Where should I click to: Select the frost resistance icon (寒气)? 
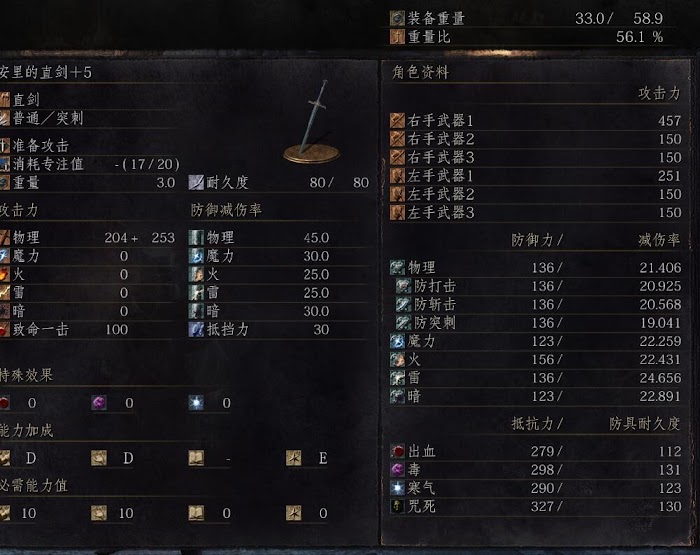(397, 488)
